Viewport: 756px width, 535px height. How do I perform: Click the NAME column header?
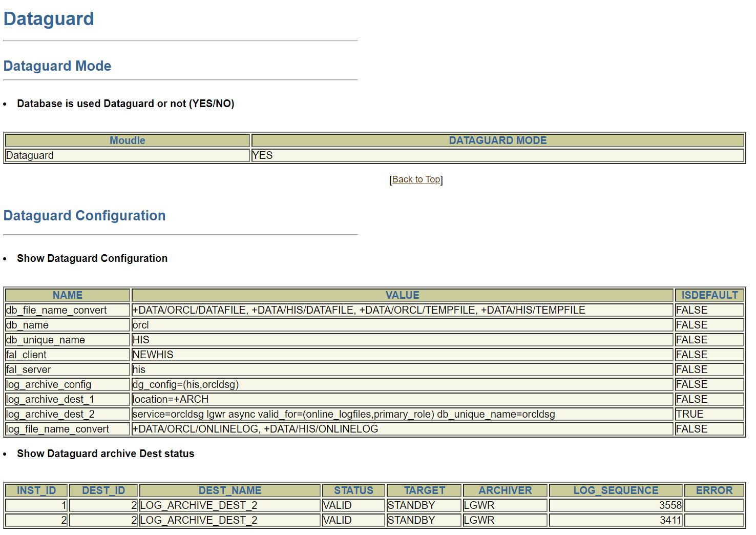tap(67, 295)
